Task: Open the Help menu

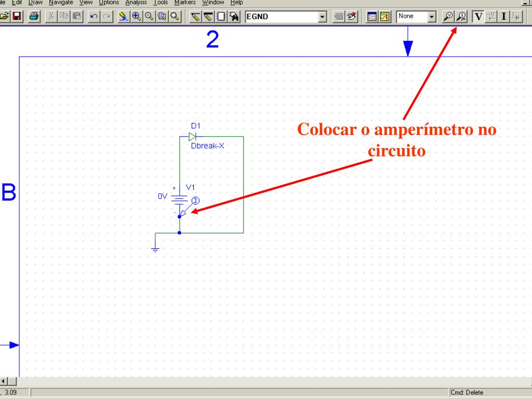Action: 236,3
